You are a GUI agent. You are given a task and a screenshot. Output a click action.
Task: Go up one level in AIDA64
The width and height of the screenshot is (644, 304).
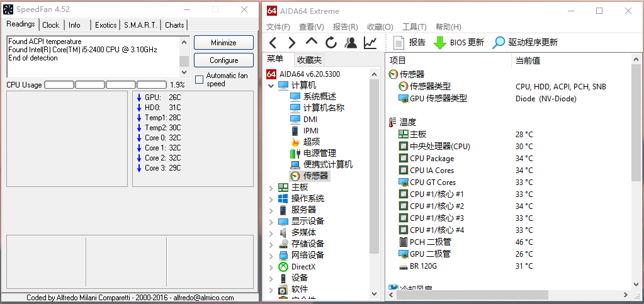tap(312, 42)
